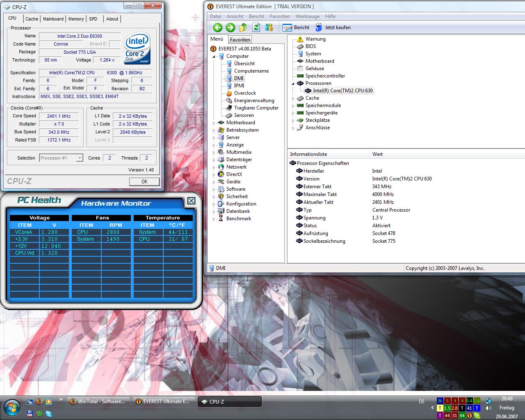Open the Werkzeuge menu
Image resolution: width=525 pixels, height=420 pixels.
pyautogui.click(x=308, y=16)
